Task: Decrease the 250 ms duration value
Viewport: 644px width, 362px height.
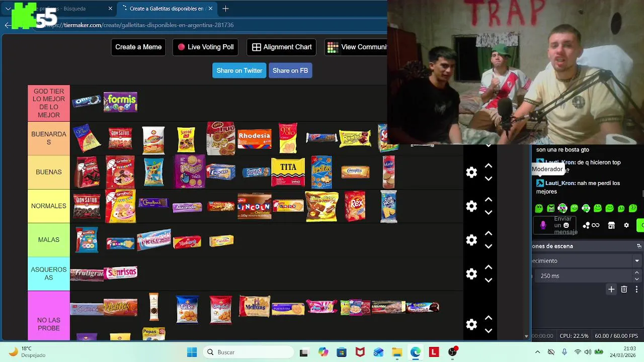Action: click(x=637, y=279)
